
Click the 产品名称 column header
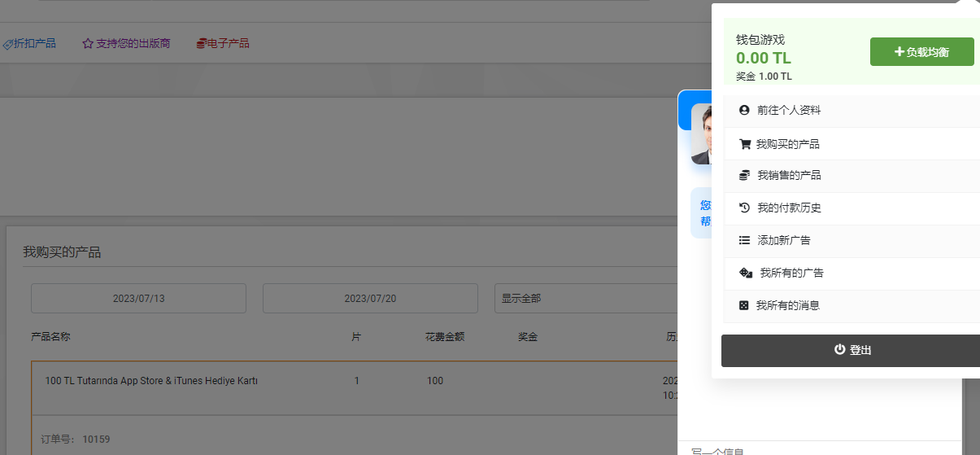[50, 337]
